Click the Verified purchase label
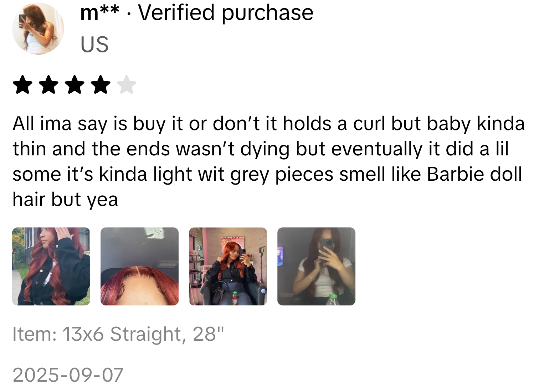534x392 pixels. (226, 13)
